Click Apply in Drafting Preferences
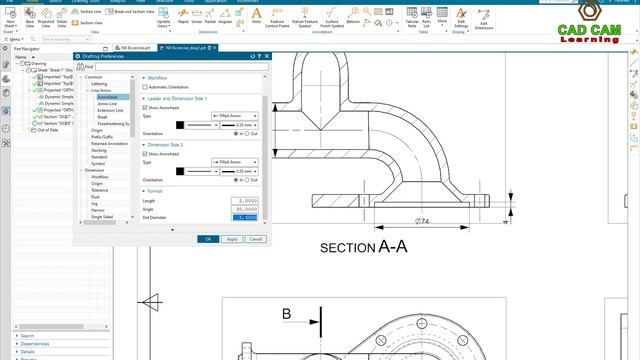640x360 pixels. click(x=232, y=239)
